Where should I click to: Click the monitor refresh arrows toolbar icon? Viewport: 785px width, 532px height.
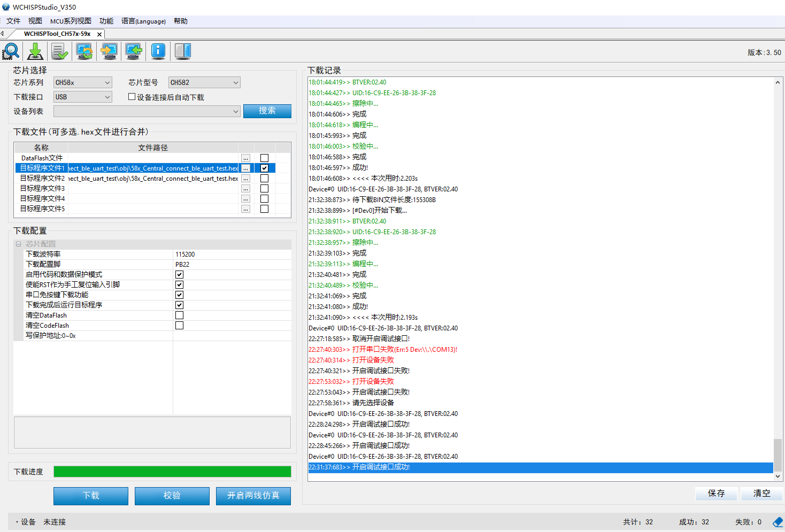(84, 51)
